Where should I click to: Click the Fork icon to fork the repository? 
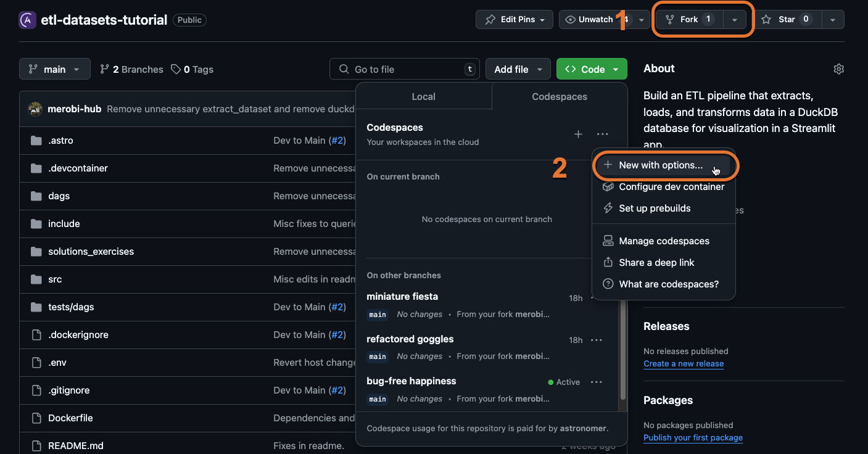point(670,19)
